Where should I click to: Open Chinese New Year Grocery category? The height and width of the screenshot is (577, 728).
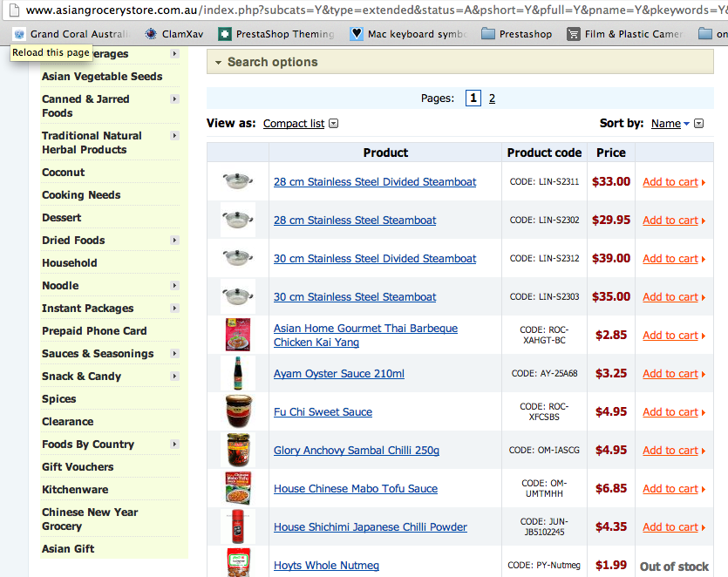coord(90,519)
